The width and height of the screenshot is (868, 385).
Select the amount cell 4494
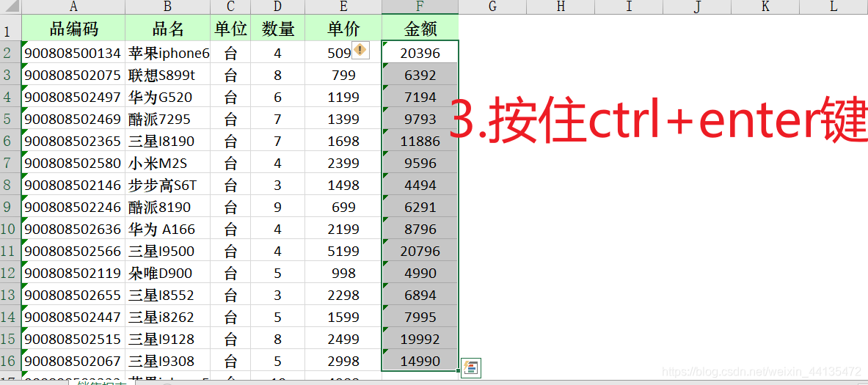point(420,185)
